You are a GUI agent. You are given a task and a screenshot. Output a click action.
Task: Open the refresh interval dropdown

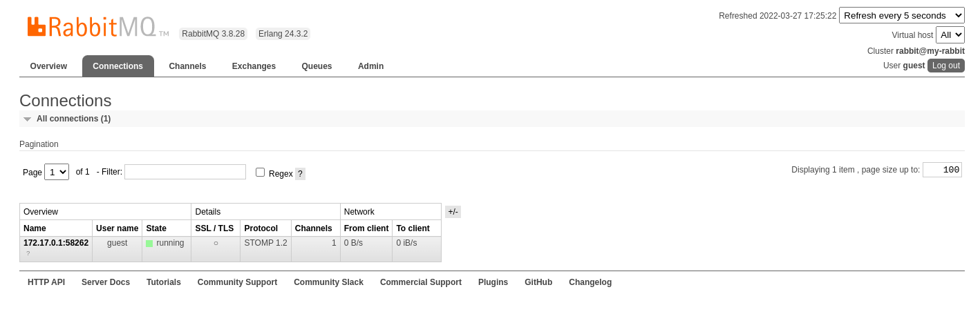pyautogui.click(x=902, y=15)
